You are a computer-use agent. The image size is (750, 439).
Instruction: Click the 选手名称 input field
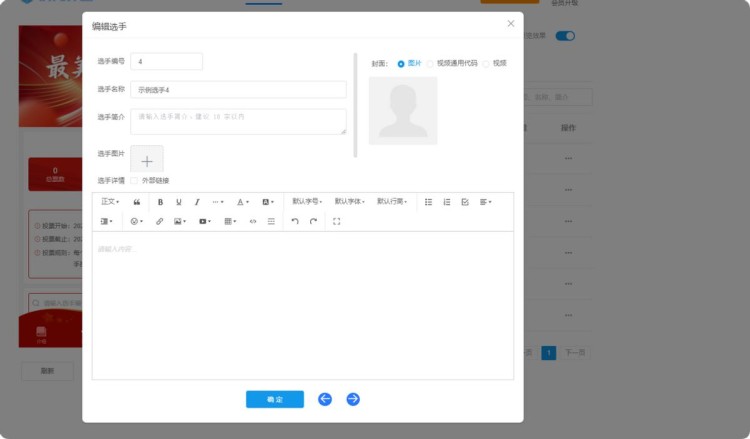point(238,90)
